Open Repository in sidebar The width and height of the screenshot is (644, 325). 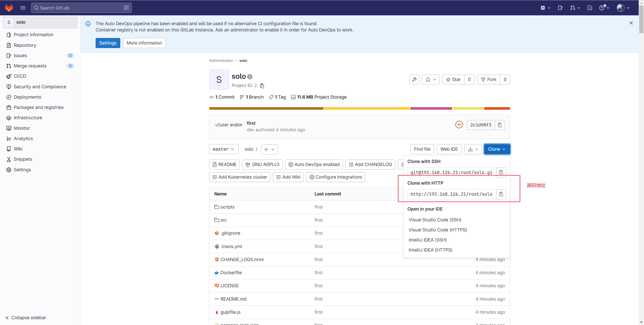pos(40,45)
